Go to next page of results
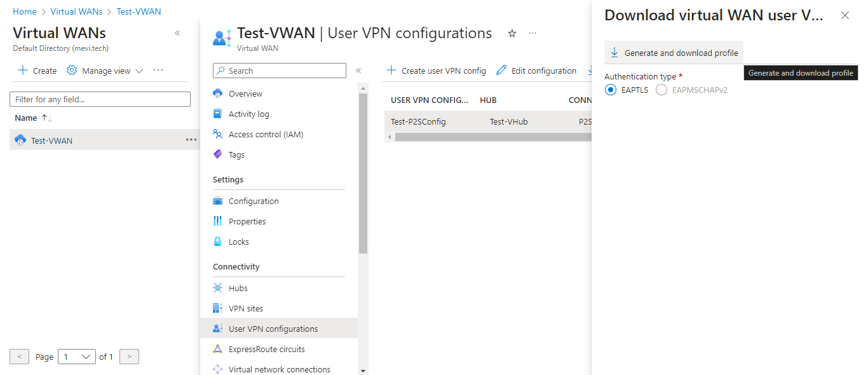 click(129, 357)
